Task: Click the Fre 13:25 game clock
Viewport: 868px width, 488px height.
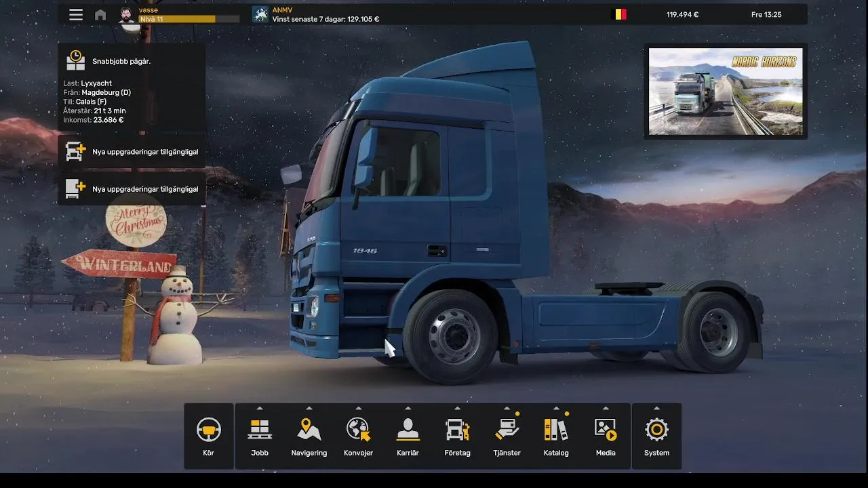Action: 766,14
